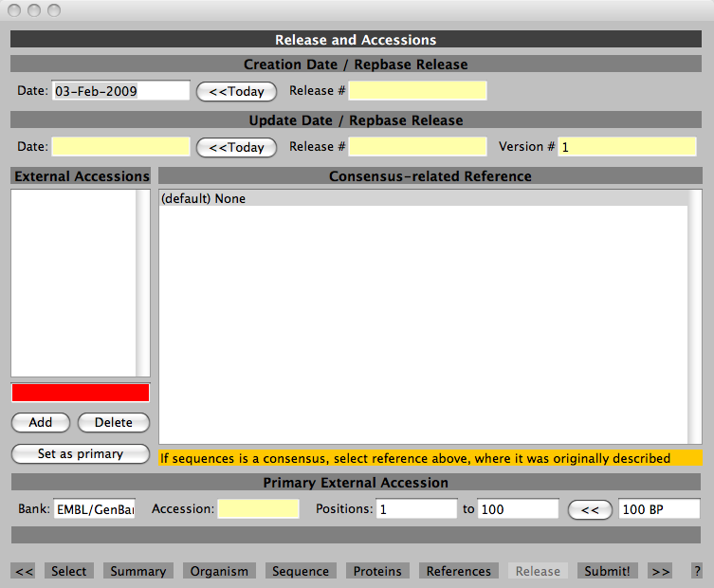Click the >> next page button
This screenshot has width=714, height=588.
tap(661, 571)
